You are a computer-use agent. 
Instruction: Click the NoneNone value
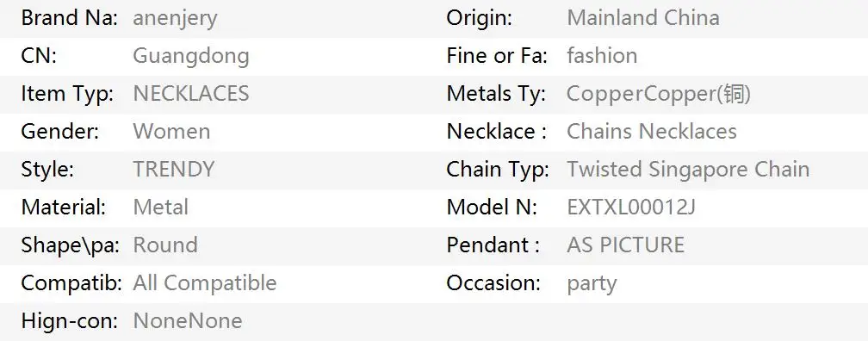[188, 320]
